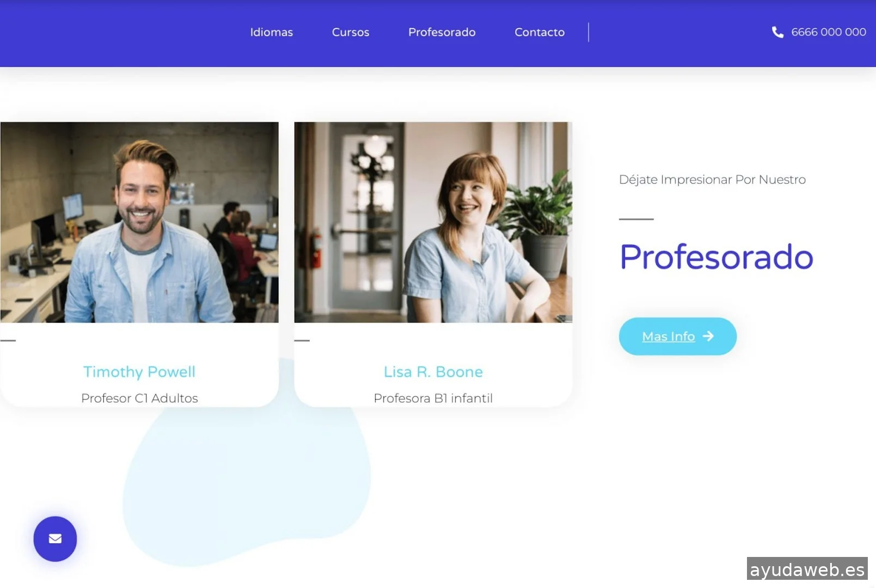Screen dimensions: 876x588
Task: Click the 6666 000 000 phone number
Action: [x=829, y=32]
